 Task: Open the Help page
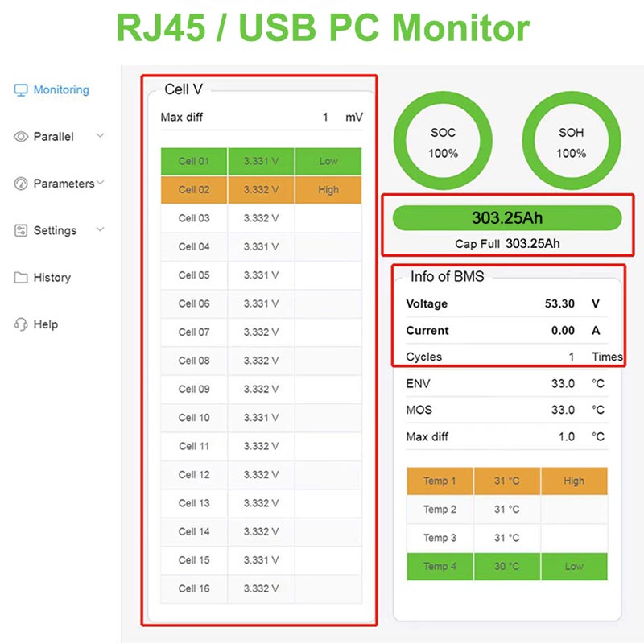click(46, 324)
